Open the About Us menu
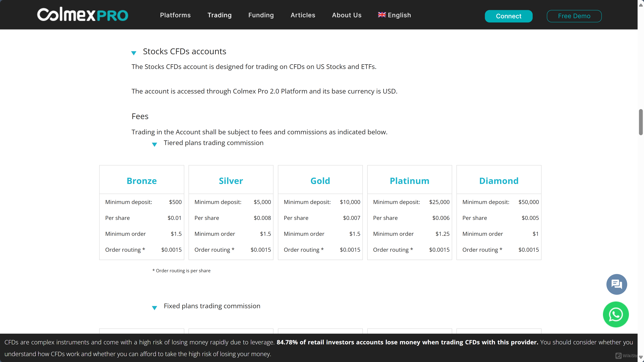Screen dimensions: 644x362 (x=347, y=15)
